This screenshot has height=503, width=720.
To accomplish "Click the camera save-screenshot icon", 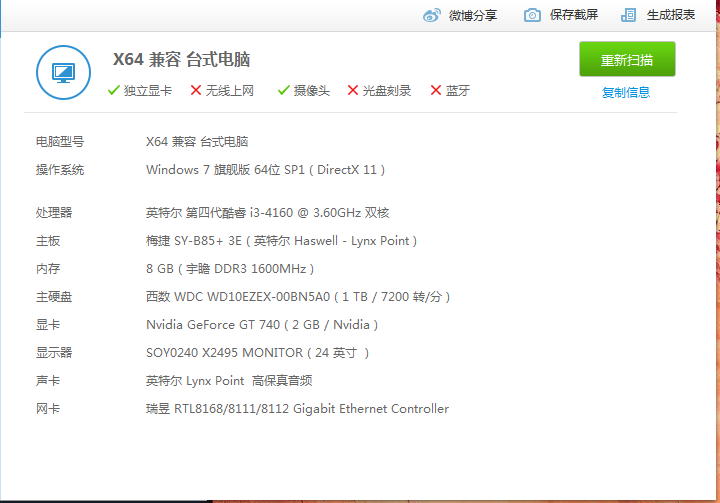I will (532, 15).
